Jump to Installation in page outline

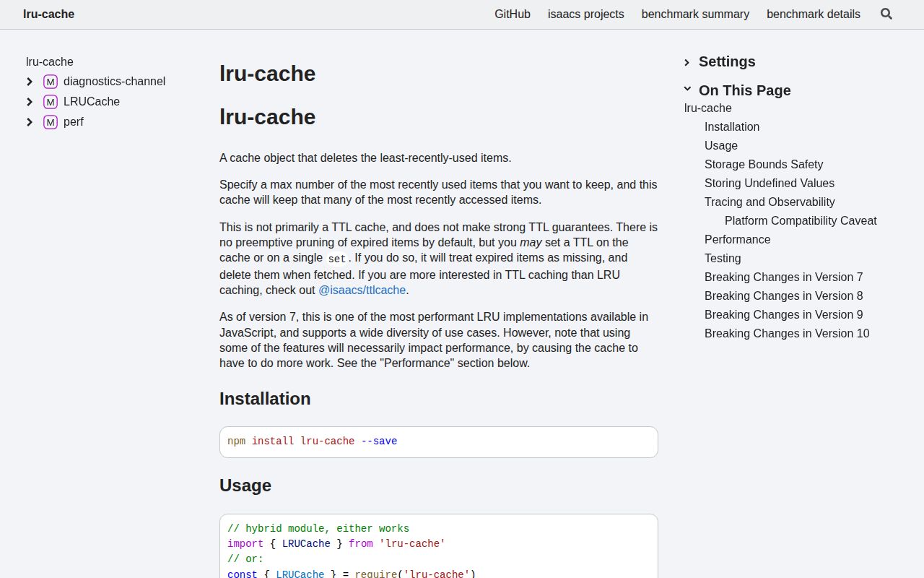732,127
